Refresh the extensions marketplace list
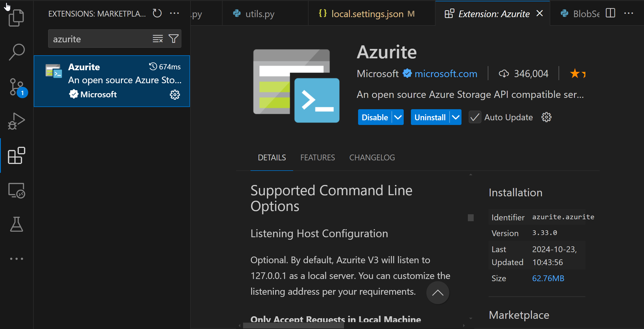The width and height of the screenshot is (644, 329). click(157, 13)
